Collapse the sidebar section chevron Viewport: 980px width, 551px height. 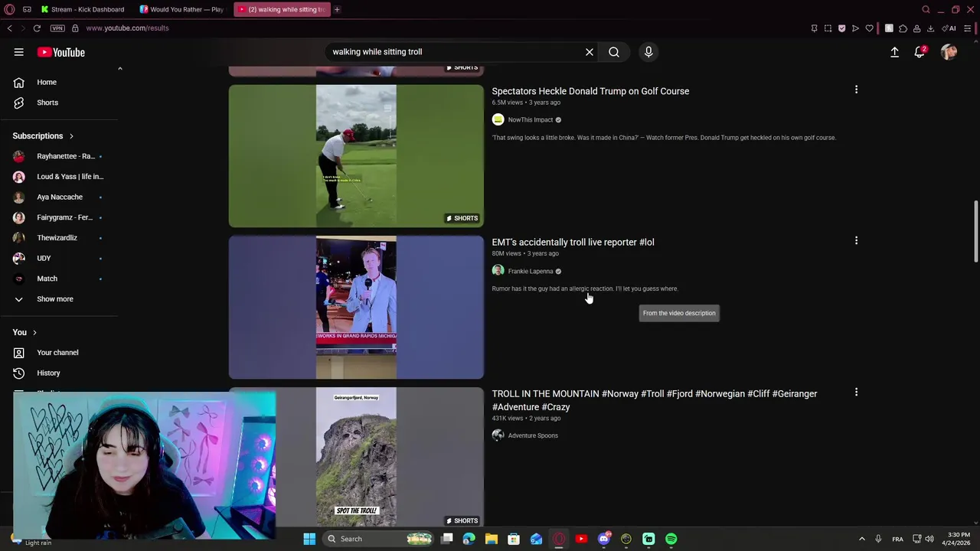[119, 69]
